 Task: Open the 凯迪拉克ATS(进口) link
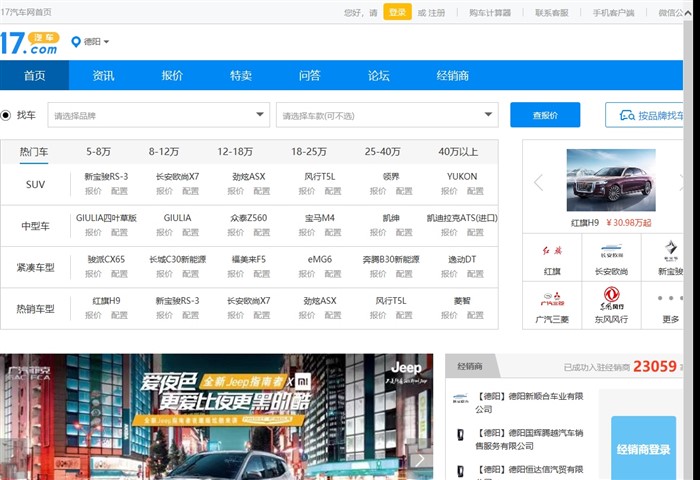[x=462, y=218]
